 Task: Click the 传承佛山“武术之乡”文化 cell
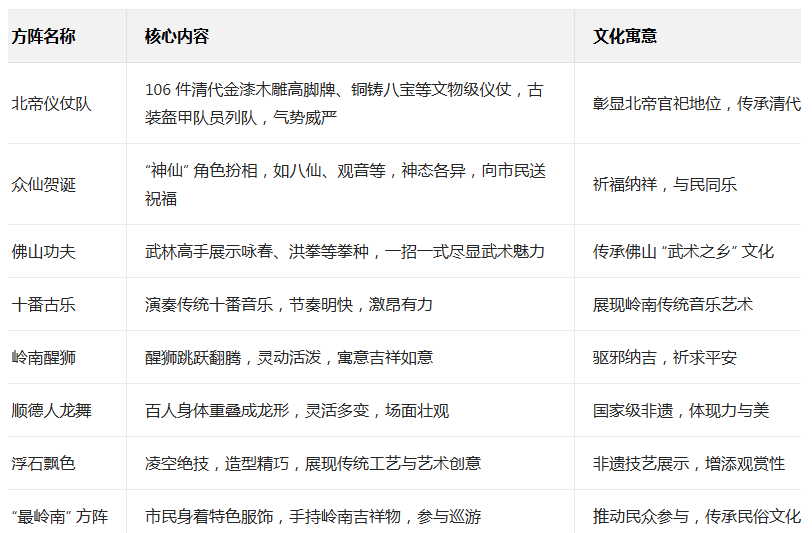point(683,251)
